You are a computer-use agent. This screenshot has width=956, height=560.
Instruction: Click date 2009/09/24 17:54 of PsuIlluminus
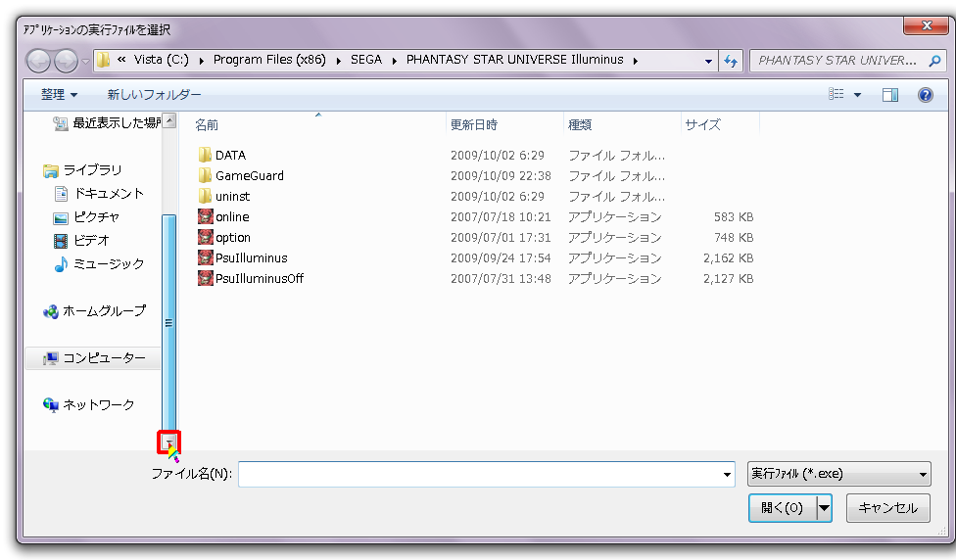pos(501,258)
